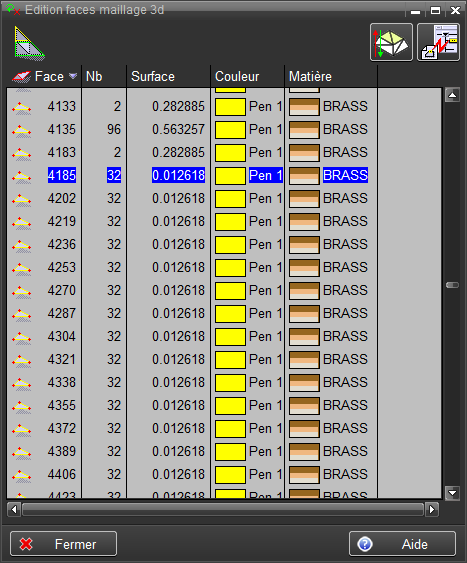The width and height of the screenshot is (467, 563).
Task: Click yellow color swatch of face 4135
Action: (x=230, y=130)
